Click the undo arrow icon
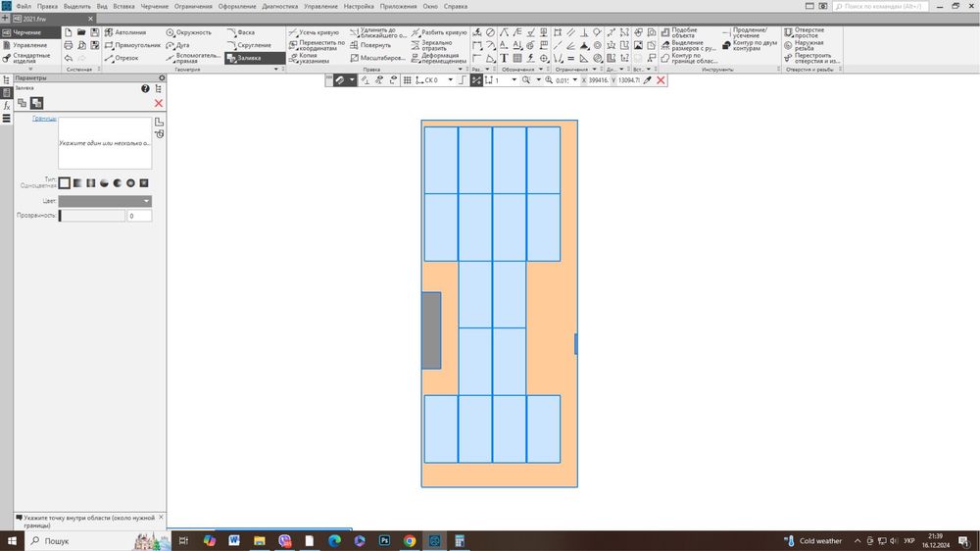 69,58
